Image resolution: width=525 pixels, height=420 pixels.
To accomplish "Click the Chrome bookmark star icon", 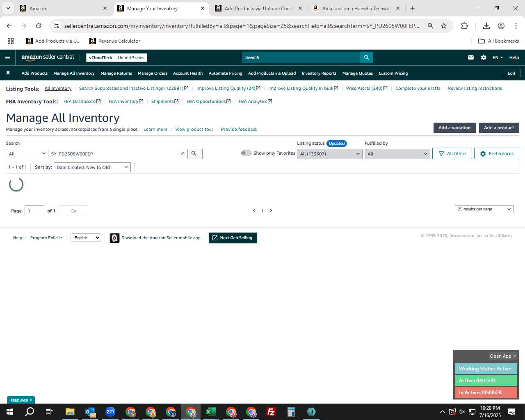I will pyautogui.click(x=444, y=26).
